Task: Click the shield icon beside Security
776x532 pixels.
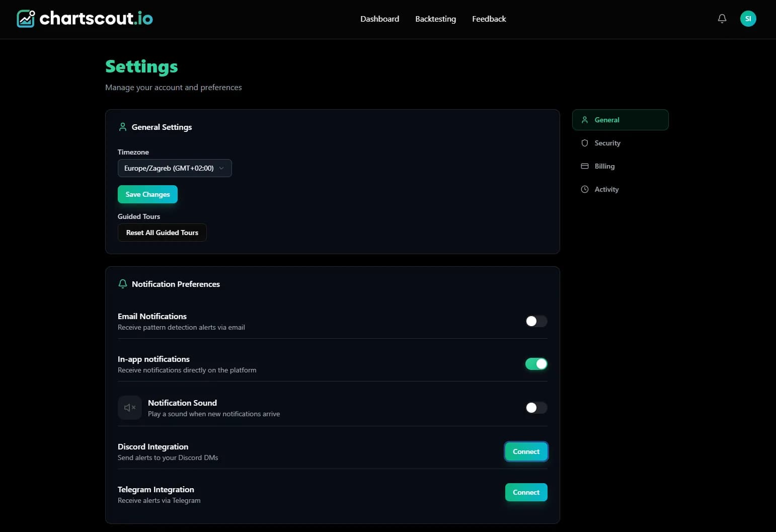Action: (584, 143)
